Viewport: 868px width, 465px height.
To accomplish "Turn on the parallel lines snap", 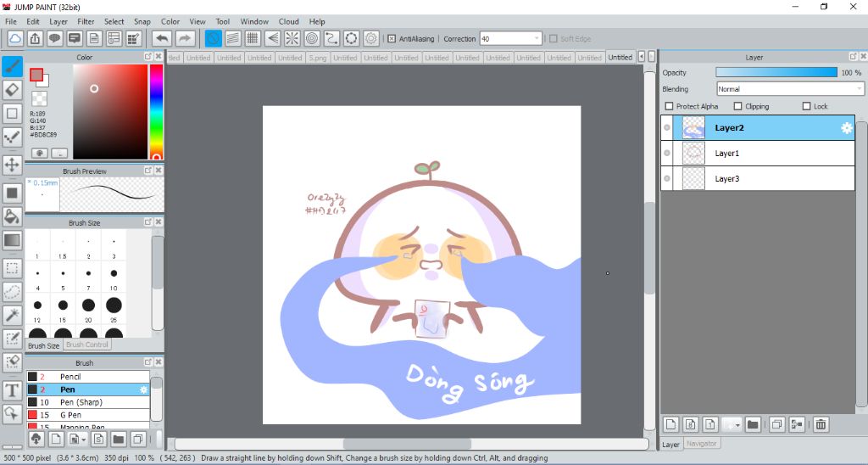I will tap(233, 38).
